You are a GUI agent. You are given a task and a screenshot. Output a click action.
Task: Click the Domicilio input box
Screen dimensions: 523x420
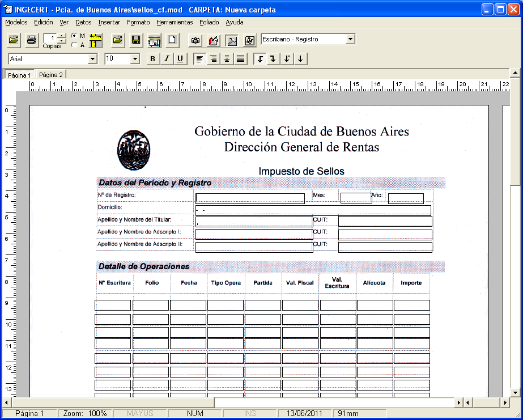pyautogui.click(x=313, y=210)
